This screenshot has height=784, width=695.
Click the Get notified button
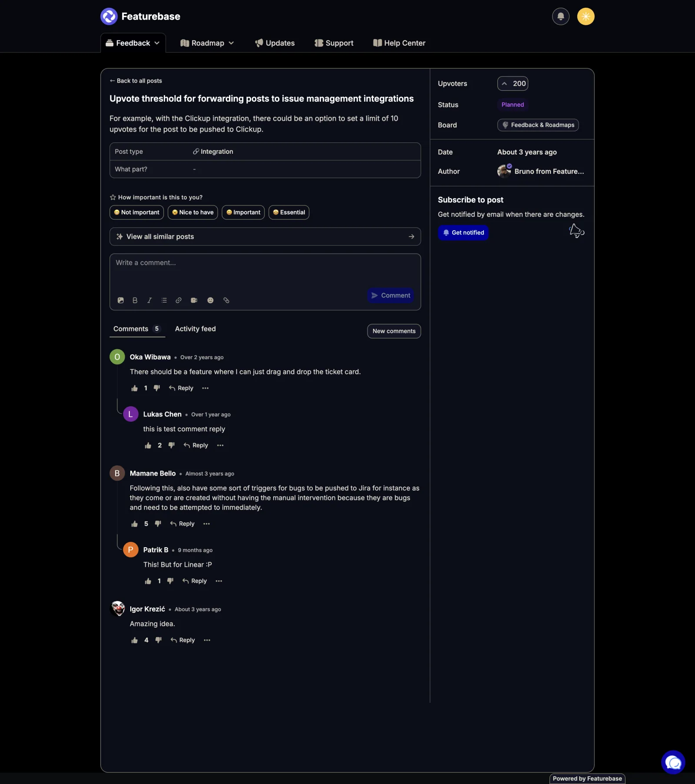point(463,233)
